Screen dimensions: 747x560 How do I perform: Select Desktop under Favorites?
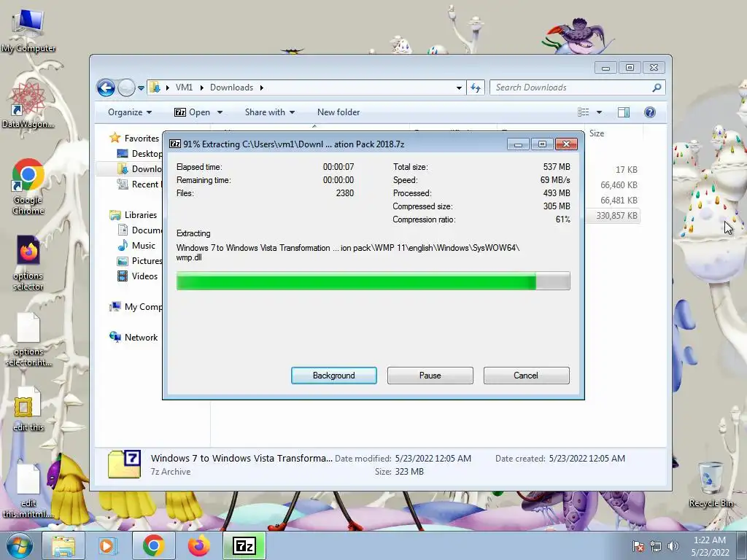(x=139, y=153)
